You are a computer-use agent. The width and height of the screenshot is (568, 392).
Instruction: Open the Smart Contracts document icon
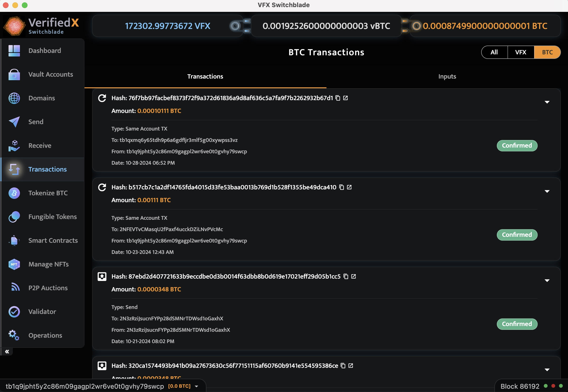[x=14, y=241]
